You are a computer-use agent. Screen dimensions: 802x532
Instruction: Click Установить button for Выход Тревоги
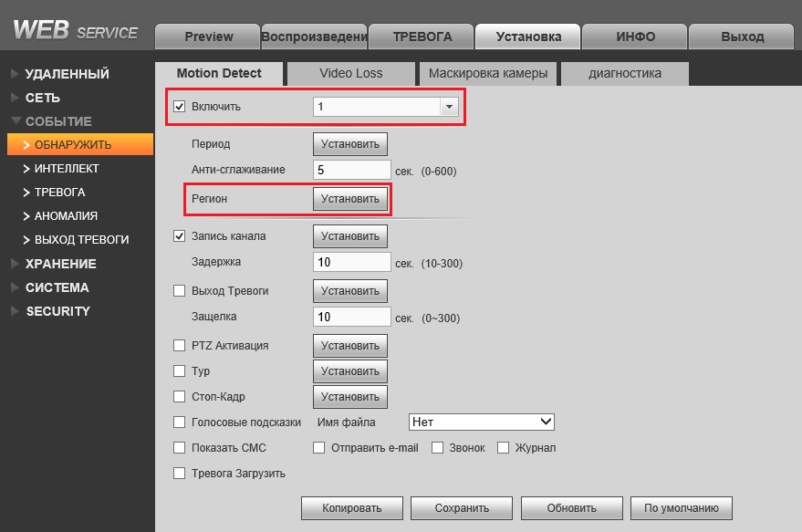pyautogui.click(x=350, y=291)
